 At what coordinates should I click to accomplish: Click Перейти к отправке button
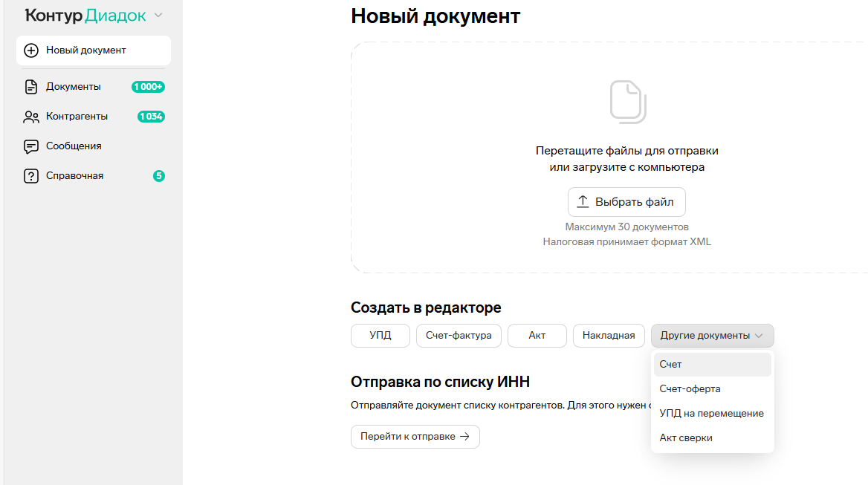(x=415, y=437)
